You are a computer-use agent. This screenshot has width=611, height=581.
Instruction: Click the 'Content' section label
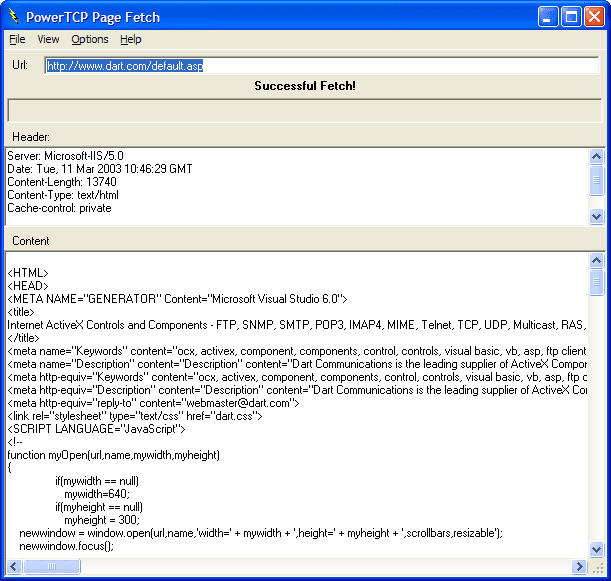(x=31, y=241)
